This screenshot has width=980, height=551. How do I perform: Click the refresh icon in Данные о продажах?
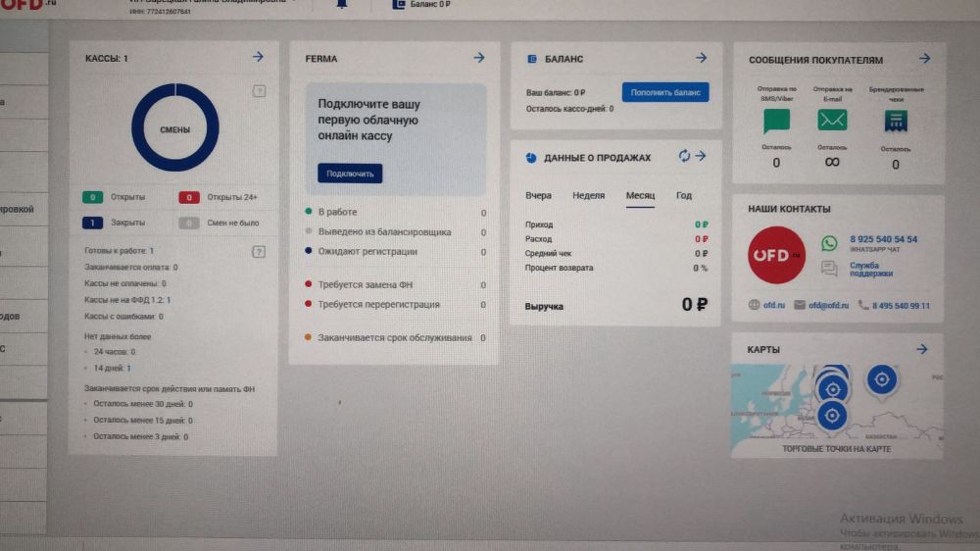tap(684, 156)
